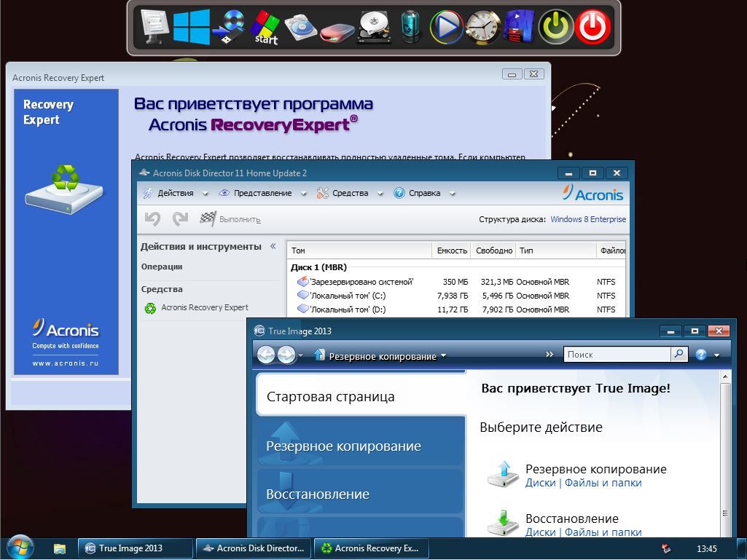
Task: Click the Восстановление green down-arrow drive icon
Action: click(503, 523)
